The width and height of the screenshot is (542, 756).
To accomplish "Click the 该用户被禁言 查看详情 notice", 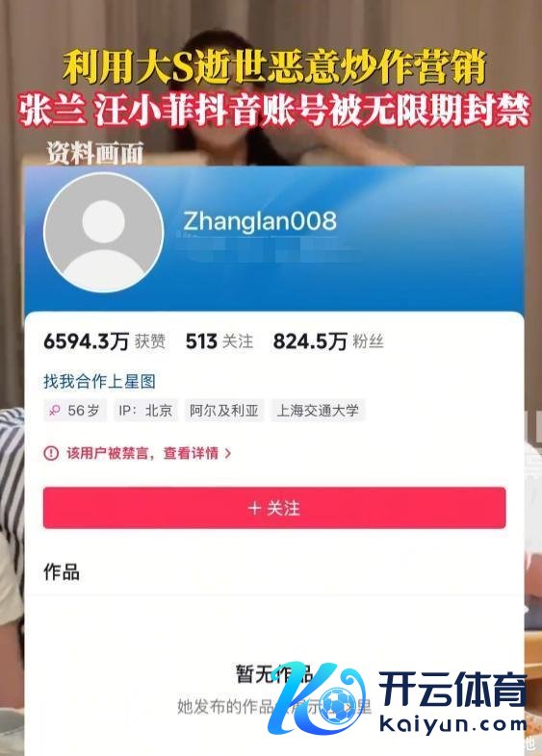I will 138,453.
